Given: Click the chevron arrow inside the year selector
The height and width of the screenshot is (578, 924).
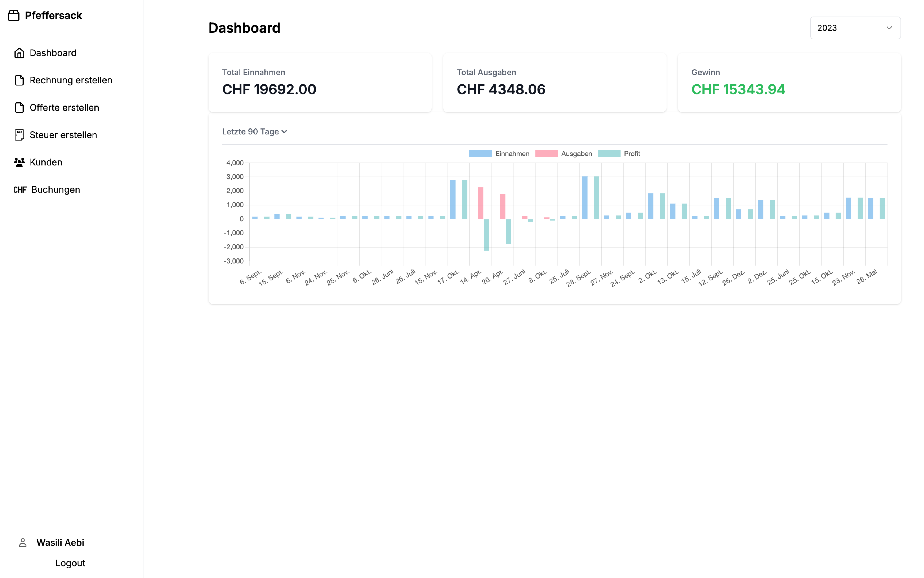Looking at the screenshot, I should [x=889, y=28].
